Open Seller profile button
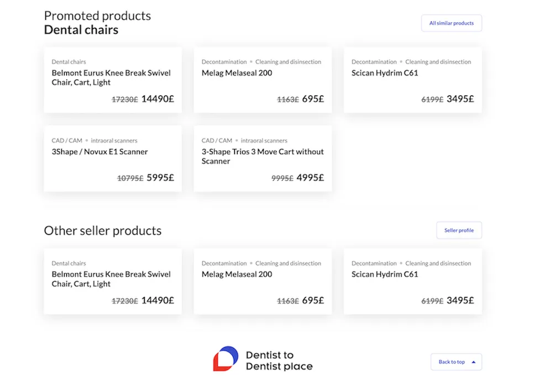 pos(459,230)
